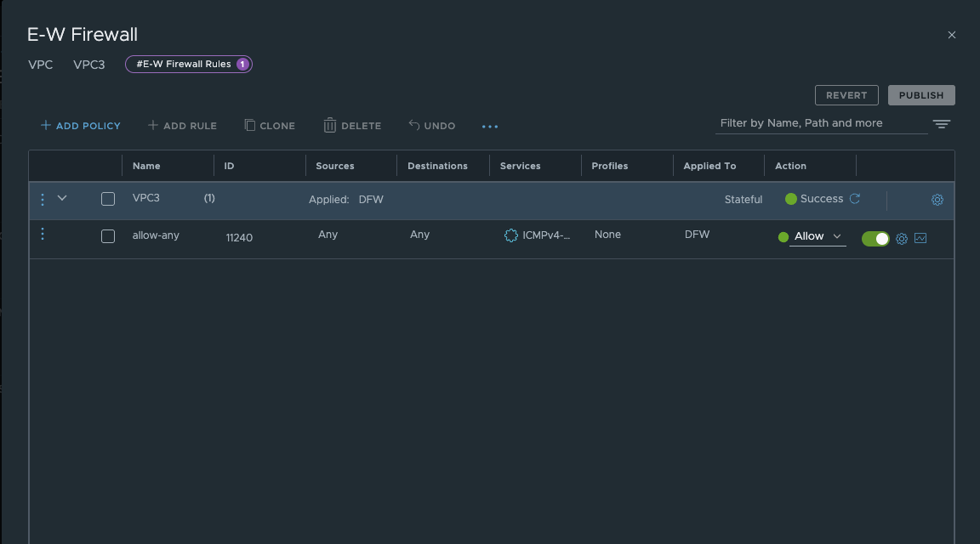Click the filter icon beside the search field

(x=941, y=123)
